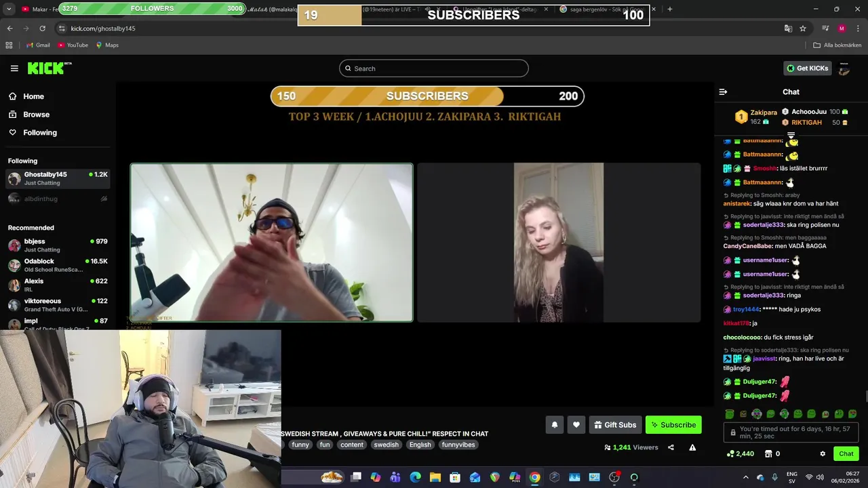Viewport: 868px width, 488px height.
Task: Open Microsoft Edge from taskbar
Action: [x=416, y=477]
